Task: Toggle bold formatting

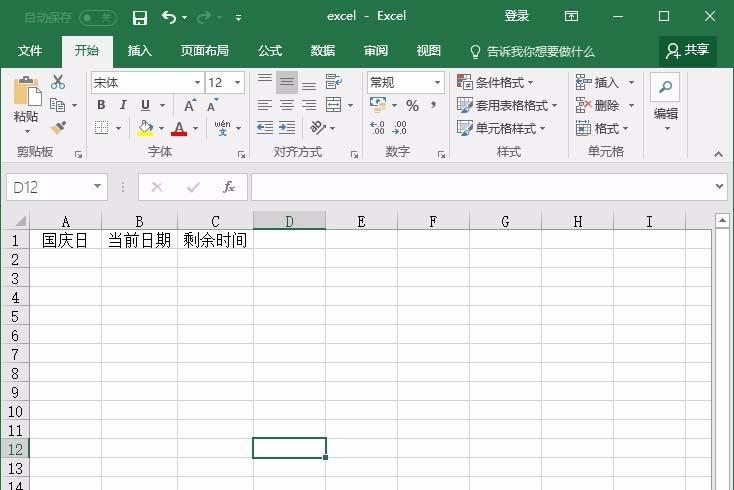Action: click(101, 105)
